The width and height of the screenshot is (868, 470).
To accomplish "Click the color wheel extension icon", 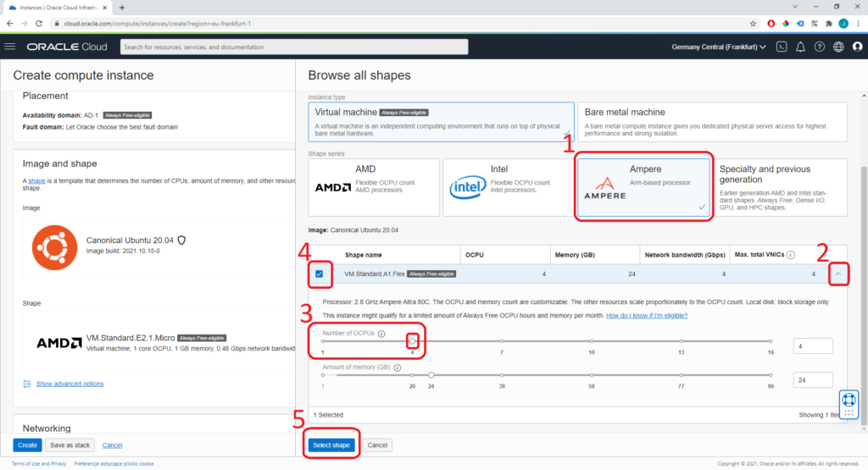I will [786, 23].
